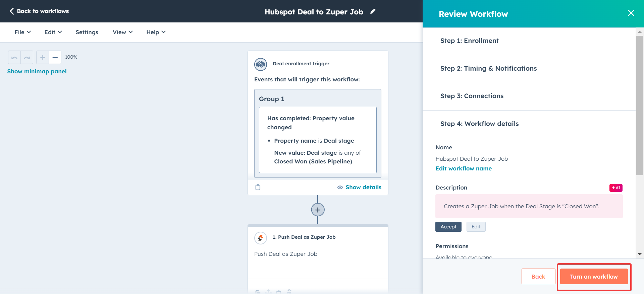This screenshot has width=644, height=294.
Task: Zoom out with the minus icon
Action: tap(55, 58)
